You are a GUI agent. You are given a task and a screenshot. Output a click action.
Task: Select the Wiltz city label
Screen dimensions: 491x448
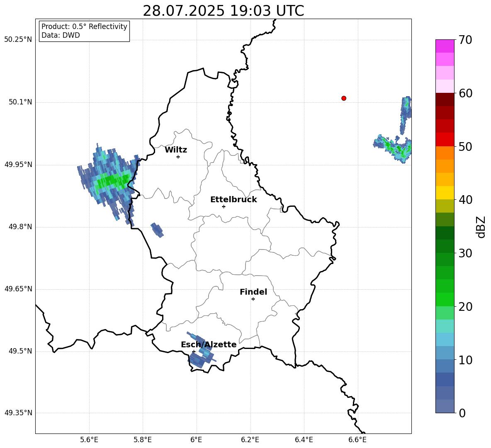[x=176, y=150]
